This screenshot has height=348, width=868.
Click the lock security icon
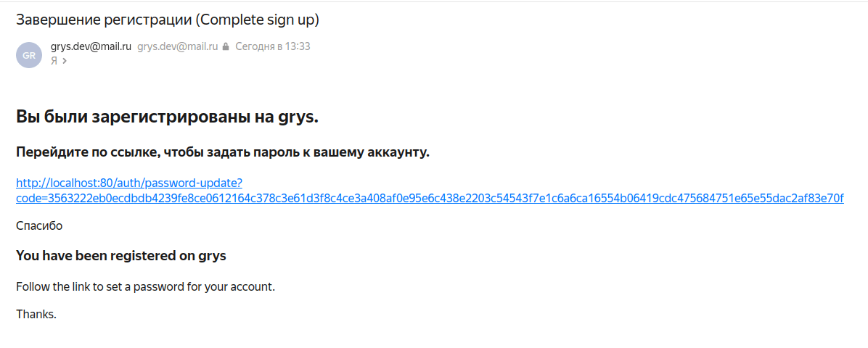[226, 46]
